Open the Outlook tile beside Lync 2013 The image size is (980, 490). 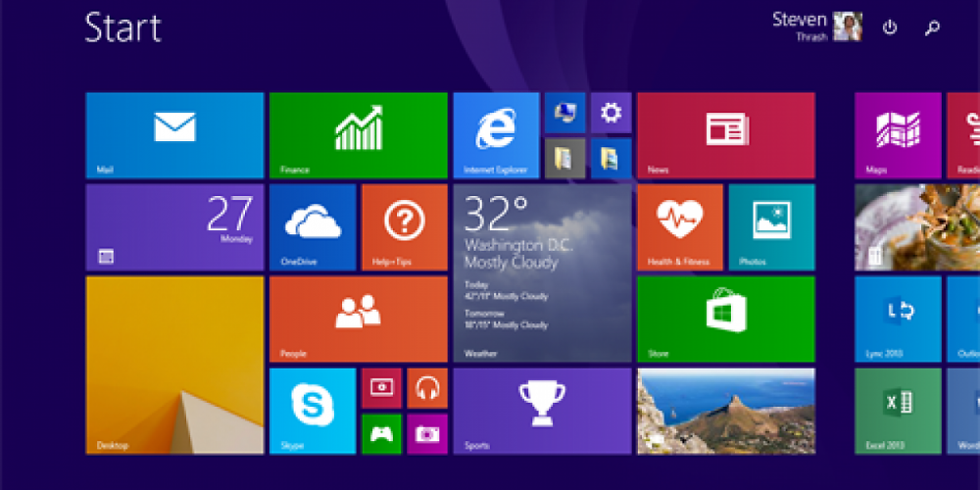963,319
